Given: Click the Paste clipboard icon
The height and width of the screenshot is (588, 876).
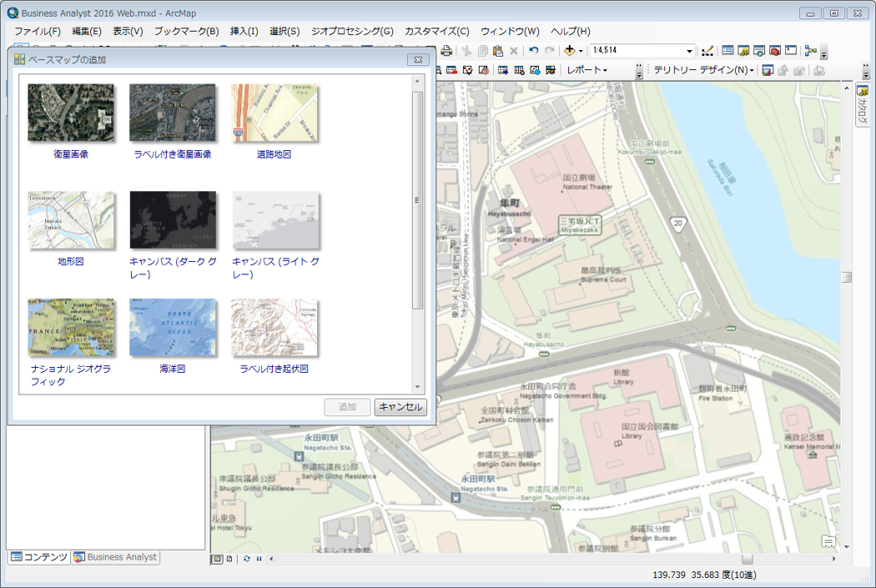Looking at the screenshot, I should (498, 51).
